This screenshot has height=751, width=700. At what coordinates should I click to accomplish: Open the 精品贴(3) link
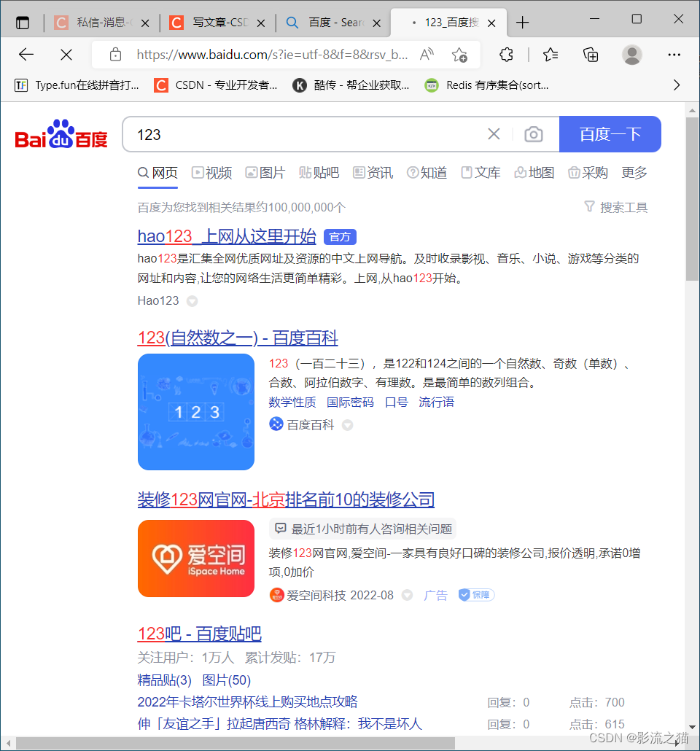point(164,680)
